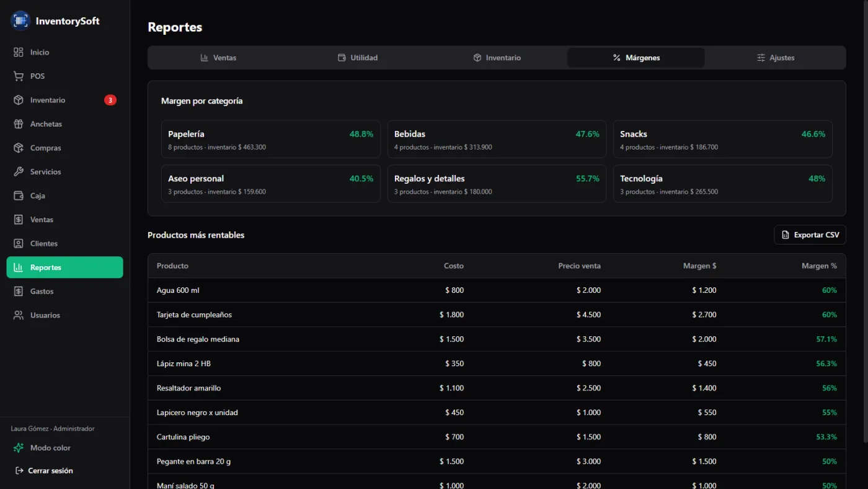Click the Laura Gómez · Administrador label
Screen dimensions: 868x489
[x=53, y=429]
